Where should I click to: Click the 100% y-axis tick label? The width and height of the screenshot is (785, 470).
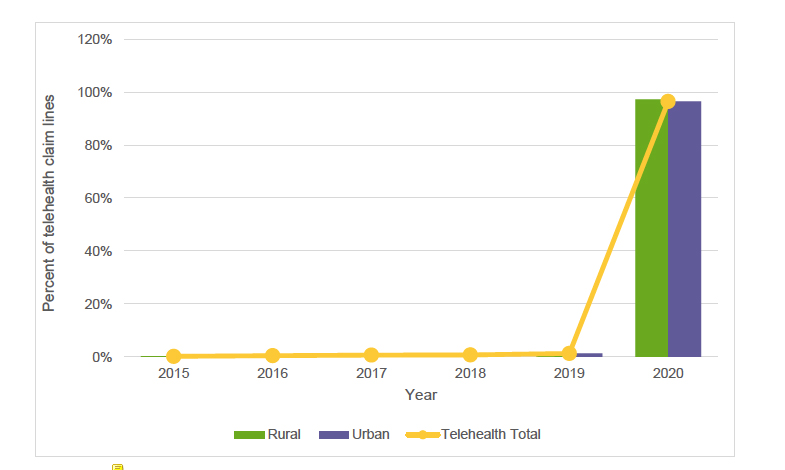click(95, 92)
